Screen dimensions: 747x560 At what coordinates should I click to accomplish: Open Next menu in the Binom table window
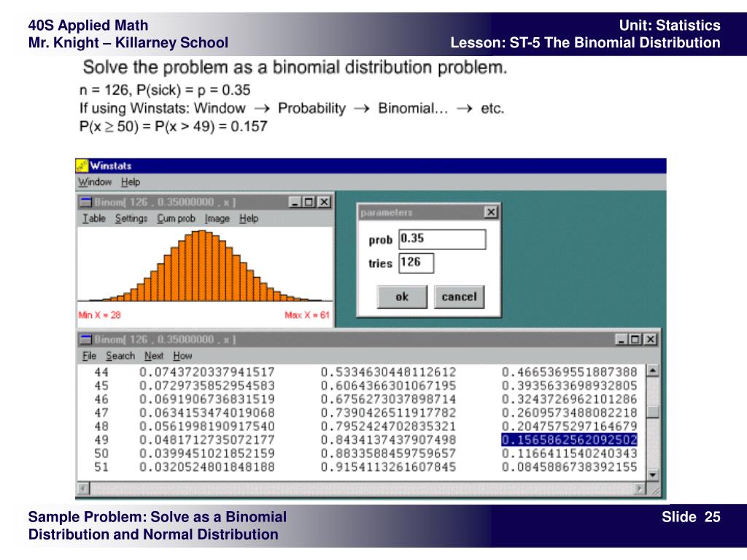154,356
